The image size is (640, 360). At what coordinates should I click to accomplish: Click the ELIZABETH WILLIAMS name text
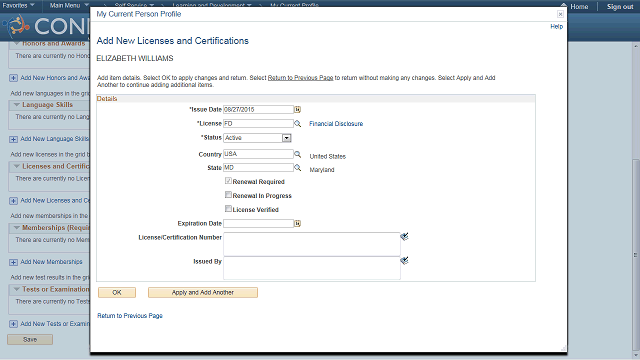(x=135, y=58)
